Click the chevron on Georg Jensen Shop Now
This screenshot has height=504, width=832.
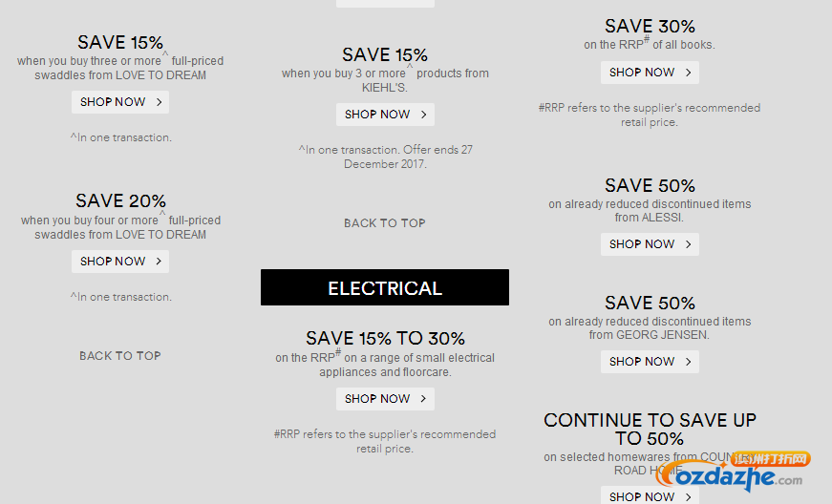click(688, 362)
